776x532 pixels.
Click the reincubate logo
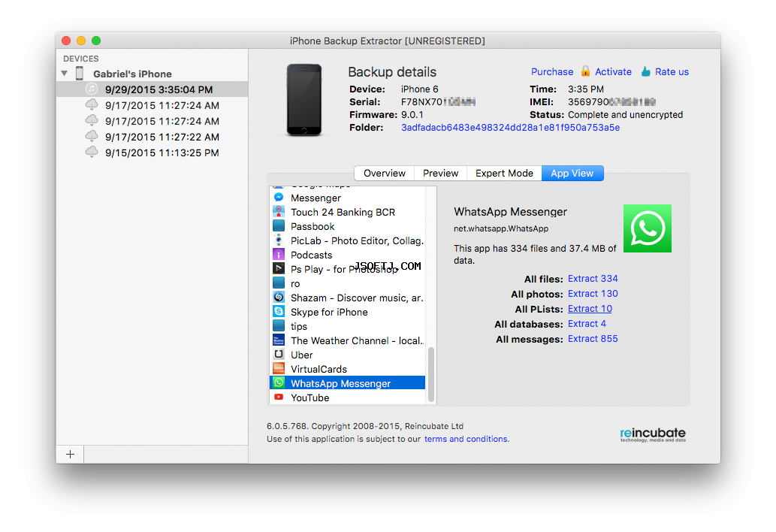click(653, 434)
